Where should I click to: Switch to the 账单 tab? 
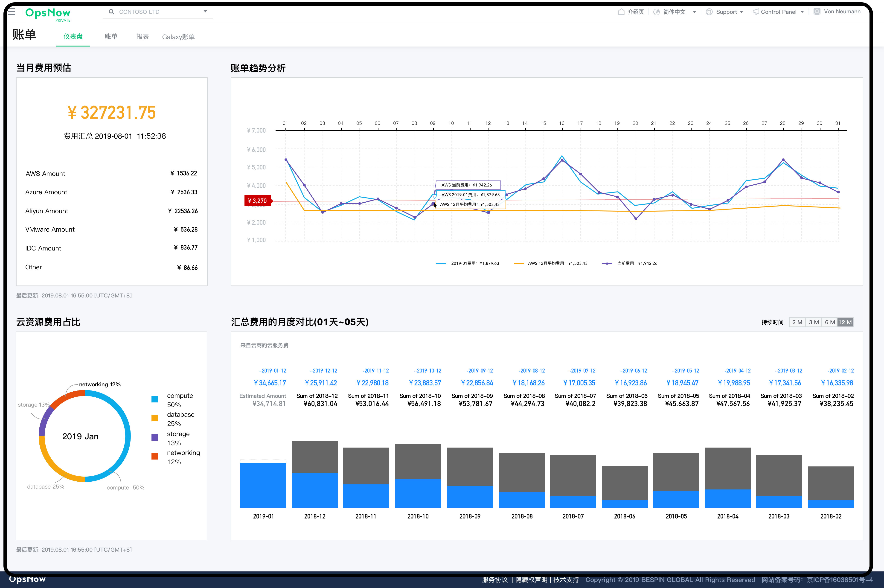point(111,36)
